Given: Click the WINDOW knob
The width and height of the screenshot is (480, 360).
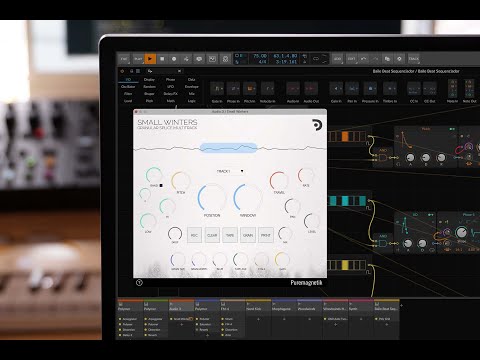Looking at the screenshot, I should (x=248, y=197).
